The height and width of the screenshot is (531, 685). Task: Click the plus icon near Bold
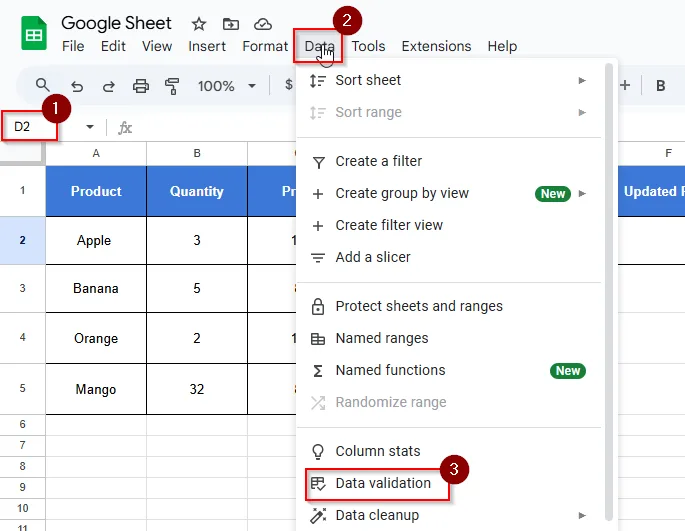(x=625, y=85)
